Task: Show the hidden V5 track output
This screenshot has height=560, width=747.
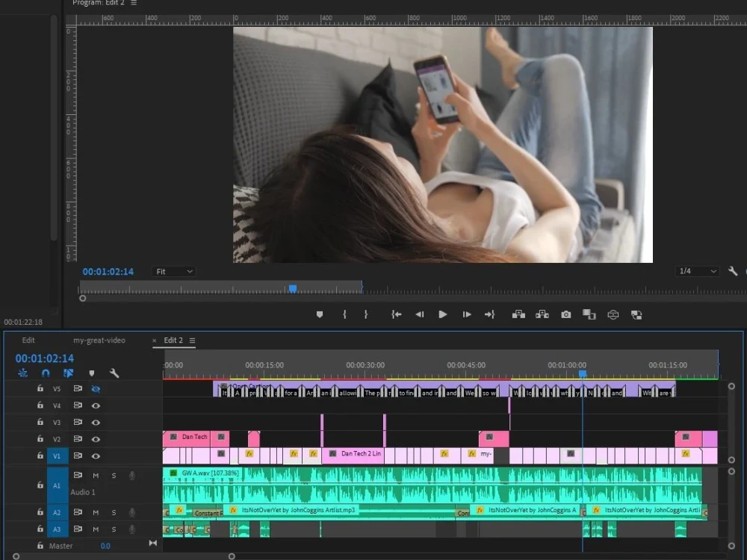Action: coord(96,389)
